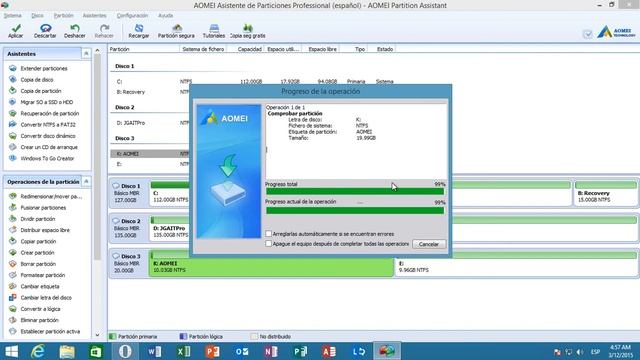
Task: Choose Convertir disco dinámico
Action: [x=48, y=136]
